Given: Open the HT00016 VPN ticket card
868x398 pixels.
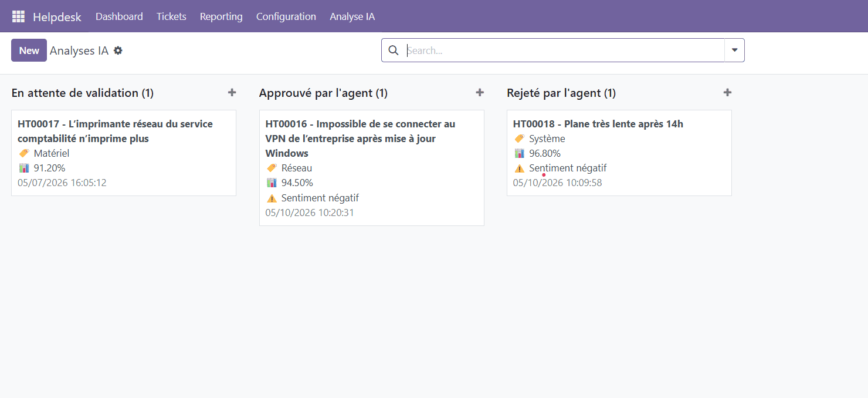Looking at the screenshot, I should point(372,168).
